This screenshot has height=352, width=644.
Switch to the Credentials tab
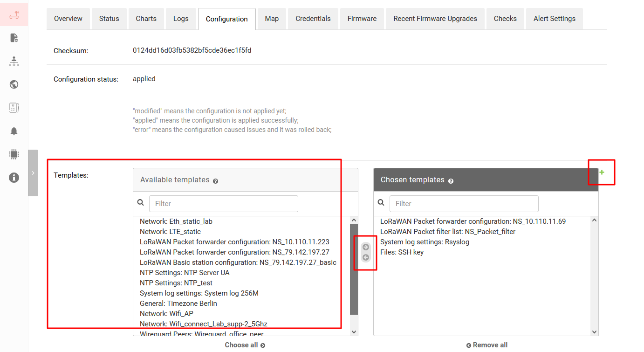pyautogui.click(x=313, y=19)
